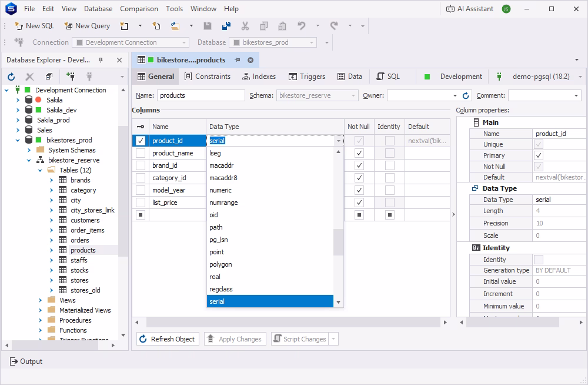Pin the Database Explorer panel

101,60
